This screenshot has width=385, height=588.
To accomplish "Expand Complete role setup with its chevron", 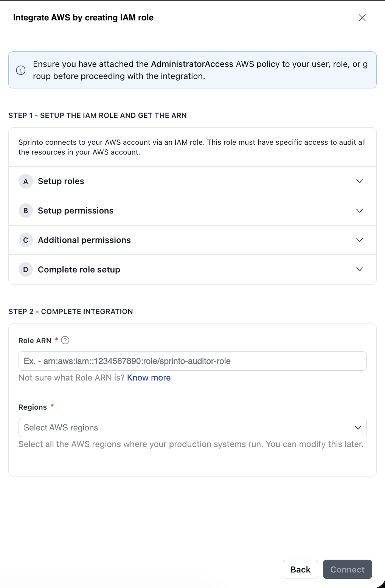I will pos(360,269).
